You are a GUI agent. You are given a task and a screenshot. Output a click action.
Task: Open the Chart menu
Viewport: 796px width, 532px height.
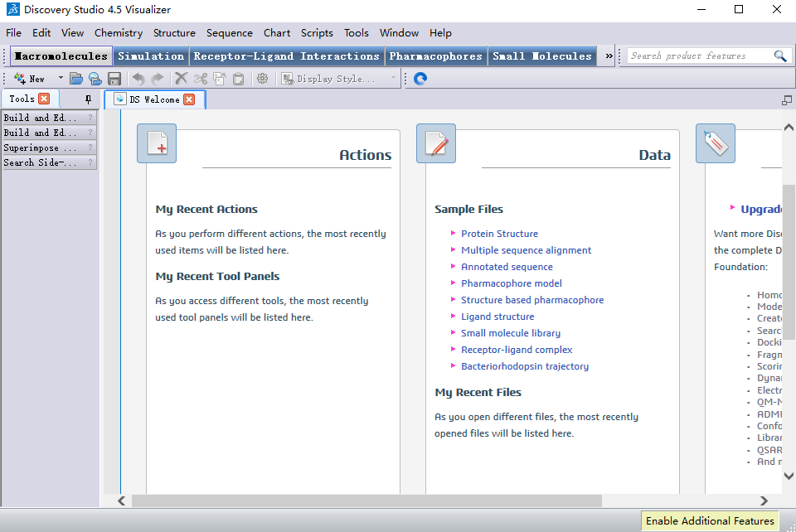click(x=277, y=33)
